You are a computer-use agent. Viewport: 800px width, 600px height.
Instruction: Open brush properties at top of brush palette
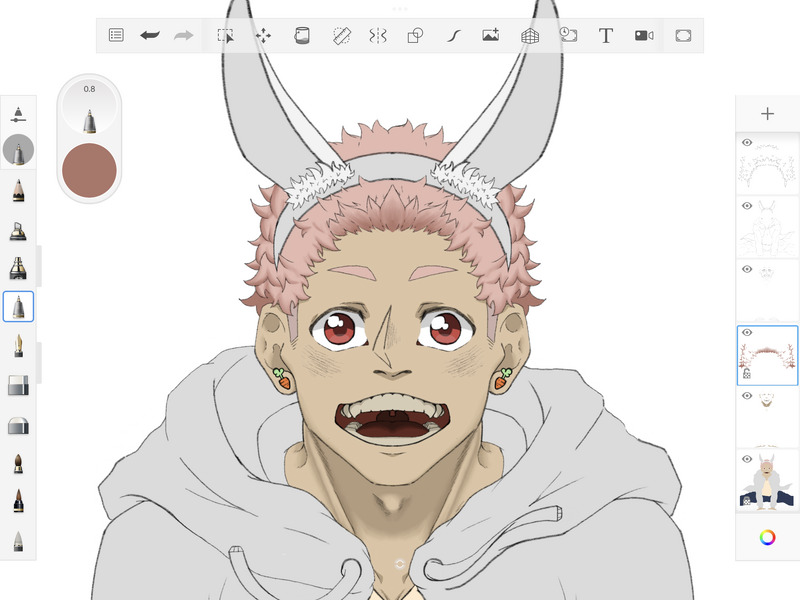coord(18,114)
